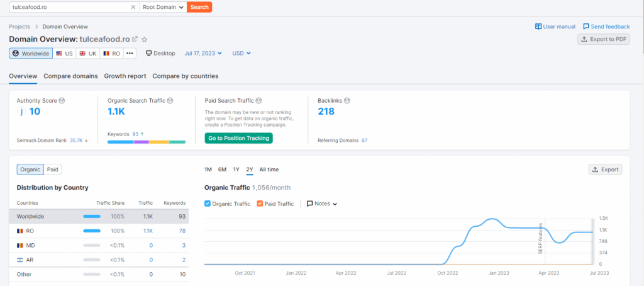Click Domain Overview breadcrumb text
This screenshot has width=644, height=286.
pos(65,26)
